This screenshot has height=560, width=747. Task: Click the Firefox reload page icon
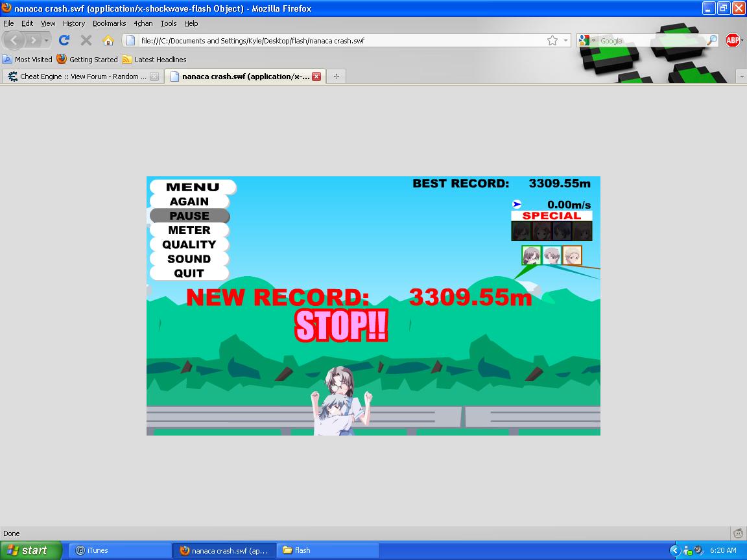64,40
